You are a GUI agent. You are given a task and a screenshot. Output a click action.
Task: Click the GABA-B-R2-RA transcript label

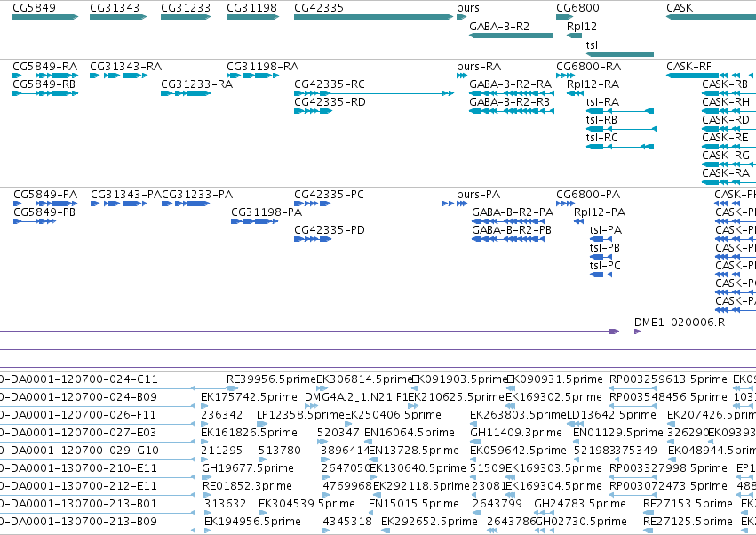click(x=510, y=84)
